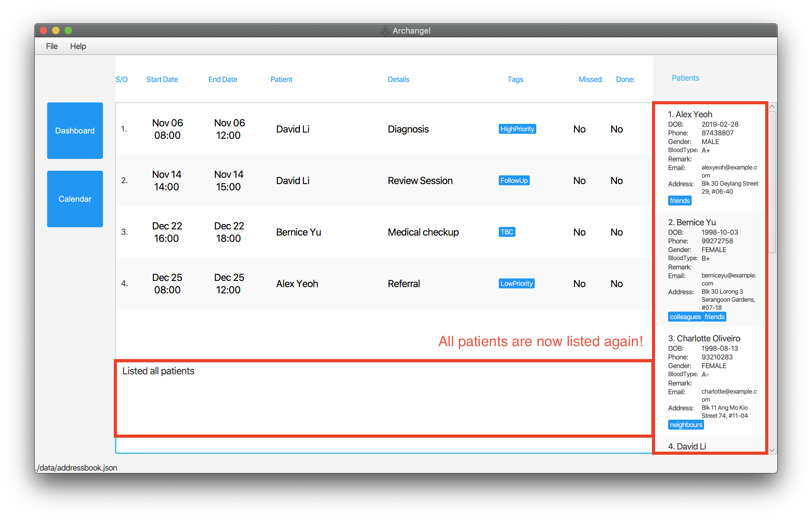Click the patient list scrollbar thumb
This screenshot has width=812, height=519.
click(x=772, y=182)
